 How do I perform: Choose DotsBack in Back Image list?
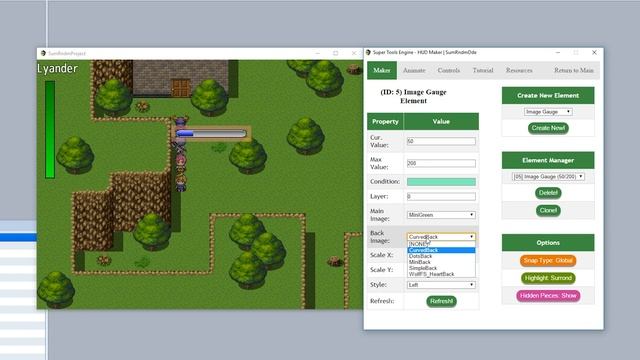[441, 256]
